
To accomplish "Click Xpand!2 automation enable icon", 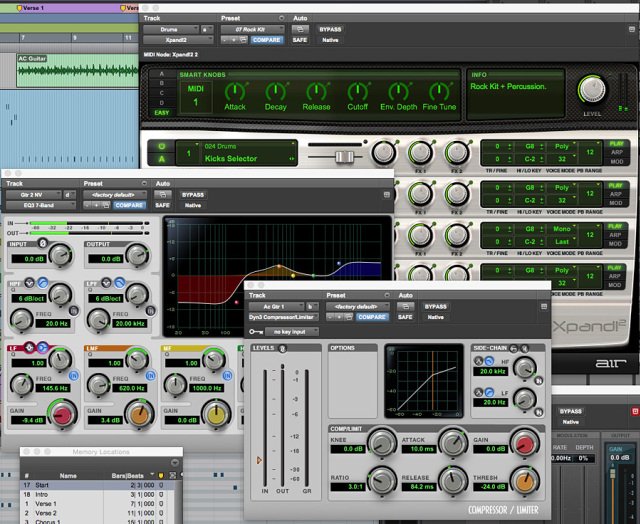I will 300,29.
